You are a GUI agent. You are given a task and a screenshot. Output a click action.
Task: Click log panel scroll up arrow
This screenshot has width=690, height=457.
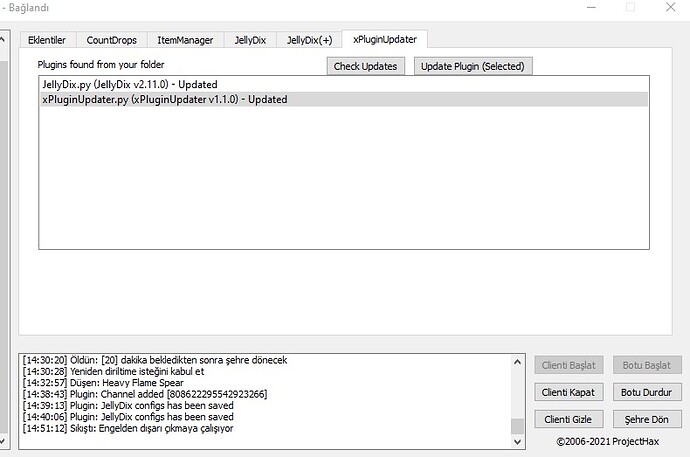(x=518, y=362)
